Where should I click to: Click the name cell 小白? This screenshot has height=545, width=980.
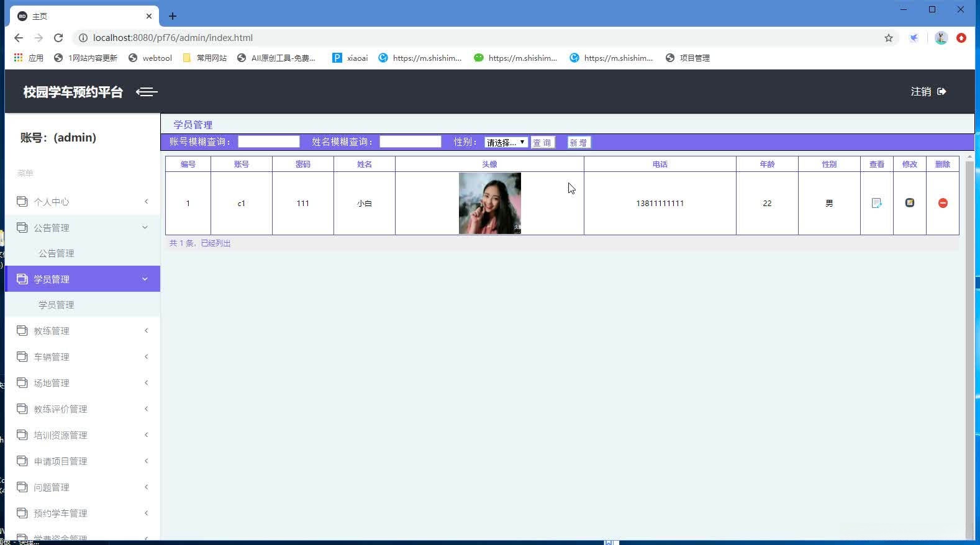click(365, 203)
